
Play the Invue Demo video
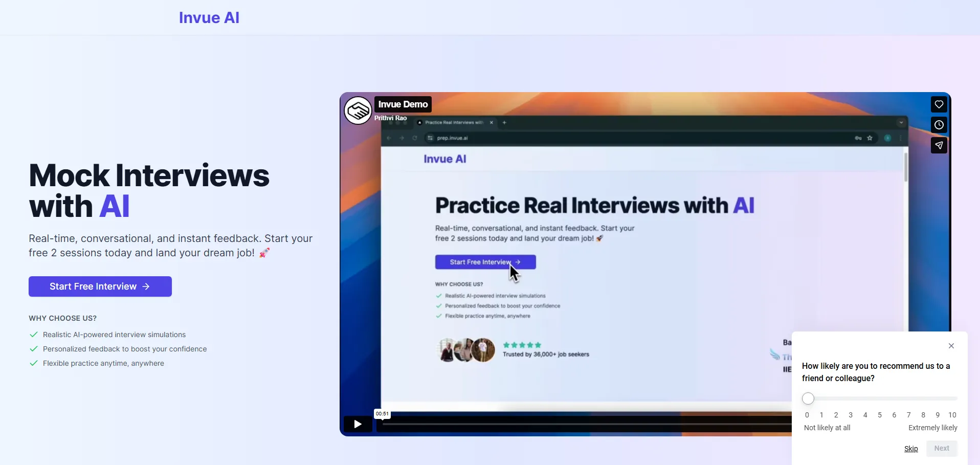tap(358, 424)
